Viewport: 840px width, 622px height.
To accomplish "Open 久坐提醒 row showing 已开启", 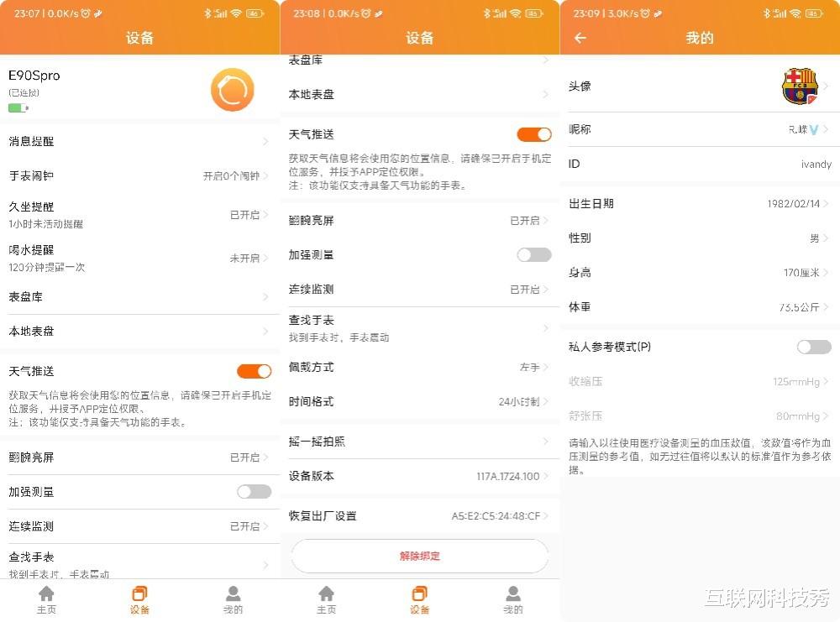I will pos(139,215).
